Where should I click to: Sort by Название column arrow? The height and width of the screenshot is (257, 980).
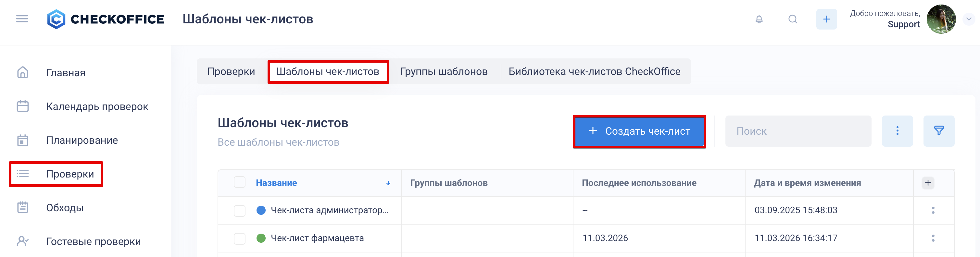(x=388, y=183)
